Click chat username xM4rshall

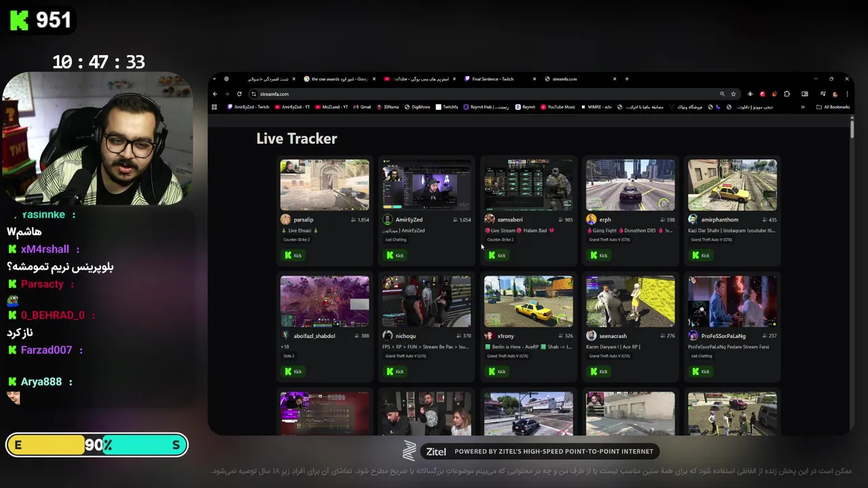click(45, 249)
